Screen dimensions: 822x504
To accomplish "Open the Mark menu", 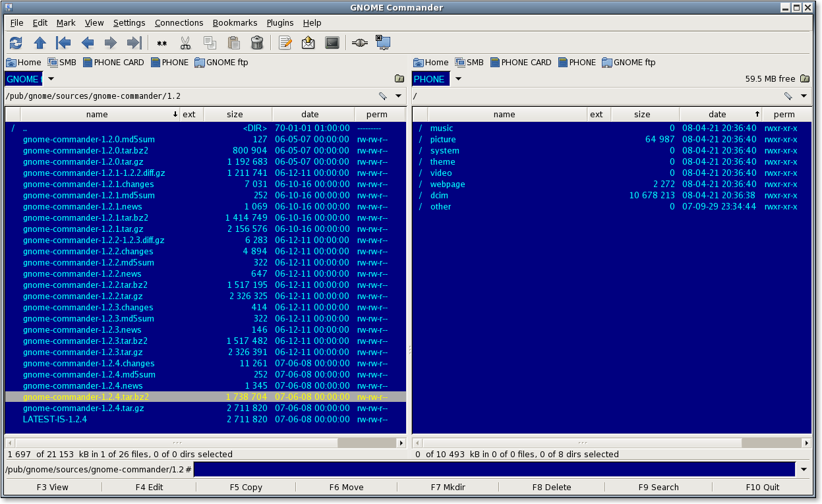I will click(x=66, y=23).
